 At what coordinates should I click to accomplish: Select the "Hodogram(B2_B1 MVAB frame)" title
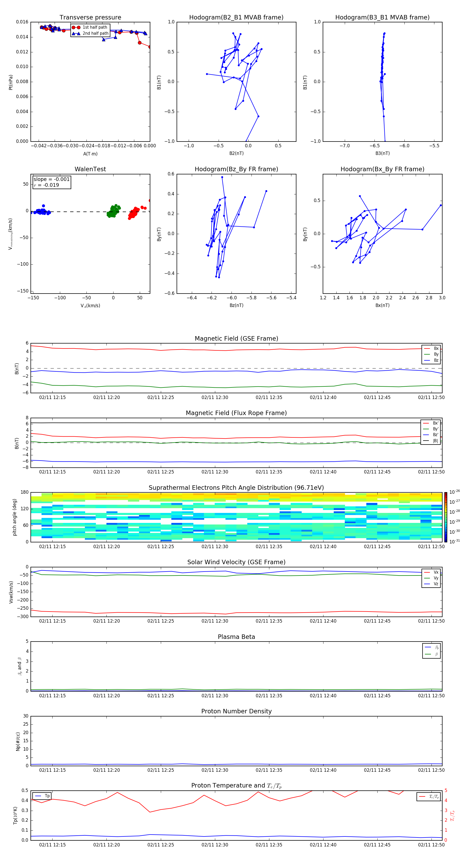click(x=236, y=18)
